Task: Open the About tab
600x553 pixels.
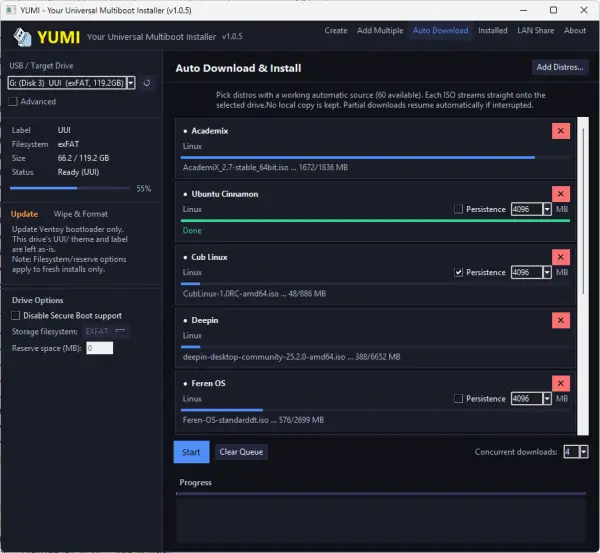Action: (x=574, y=31)
